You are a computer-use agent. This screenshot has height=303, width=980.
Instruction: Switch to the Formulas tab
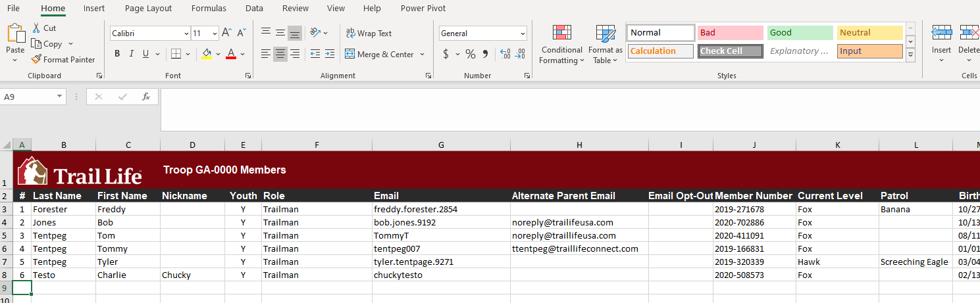tap(209, 9)
